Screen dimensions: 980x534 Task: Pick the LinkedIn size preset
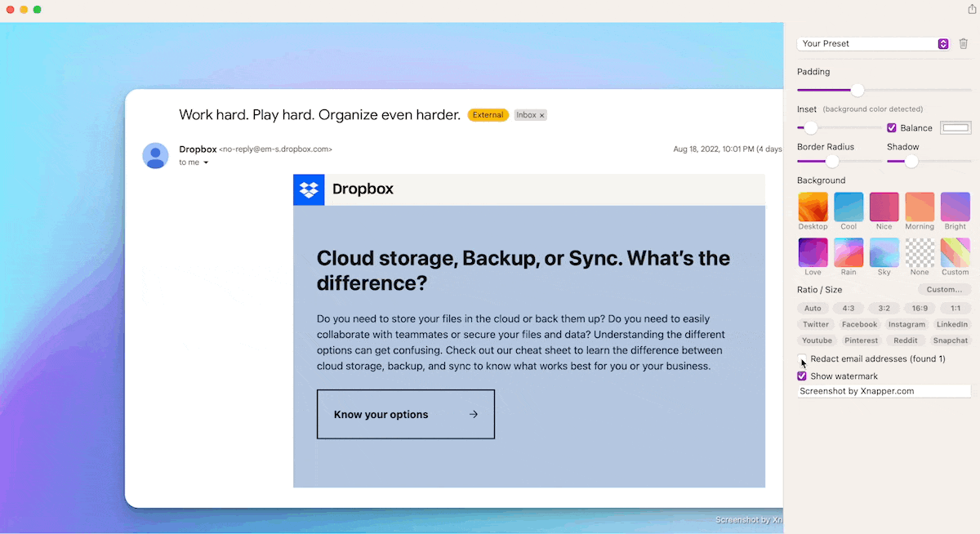(951, 324)
